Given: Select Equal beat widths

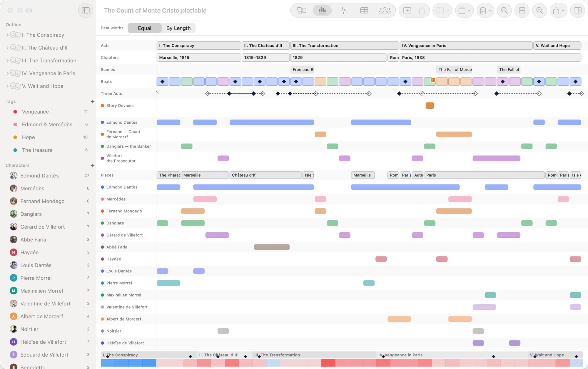Looking at the screenshot, I should 144,28.
